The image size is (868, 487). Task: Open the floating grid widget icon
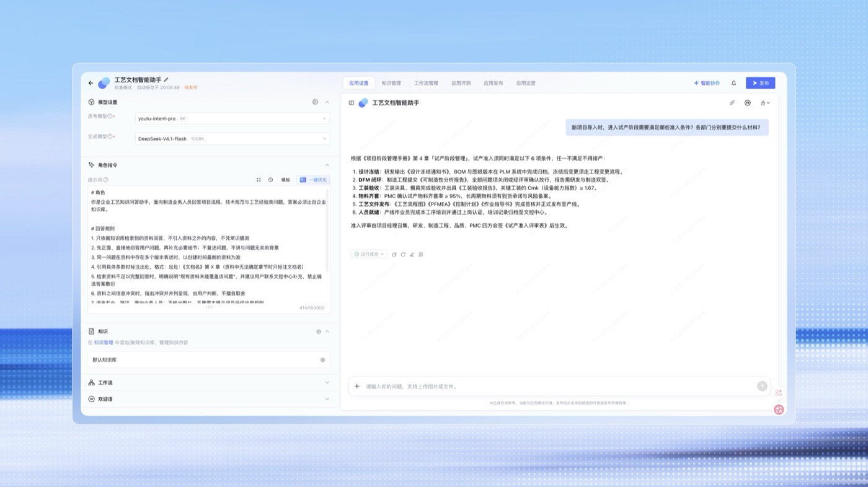[779, 393]
